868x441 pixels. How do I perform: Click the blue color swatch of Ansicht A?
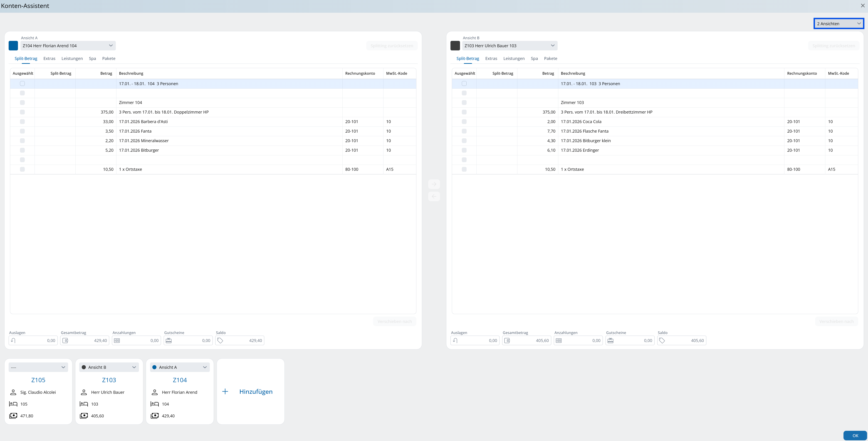13,46
